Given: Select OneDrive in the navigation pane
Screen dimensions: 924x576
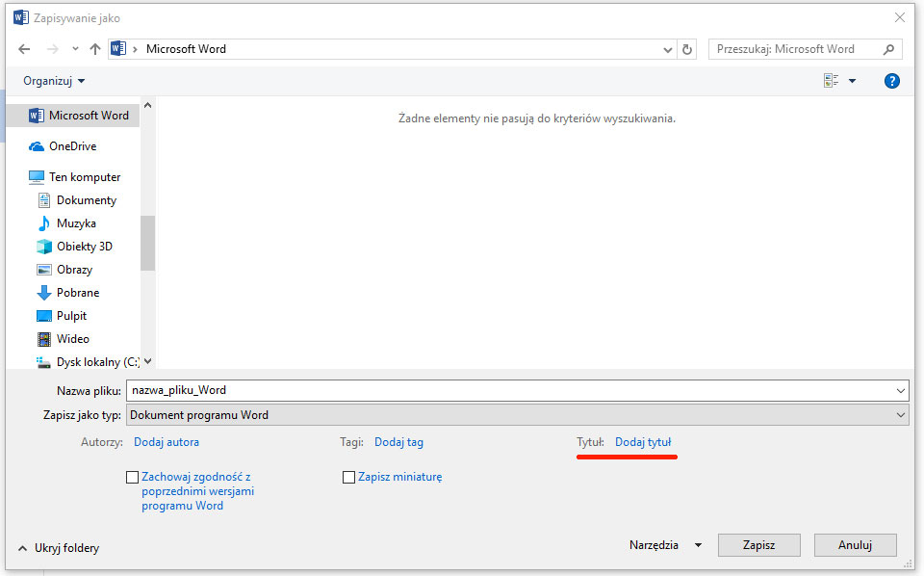Looking at the screenshot, I should point(72,146).
